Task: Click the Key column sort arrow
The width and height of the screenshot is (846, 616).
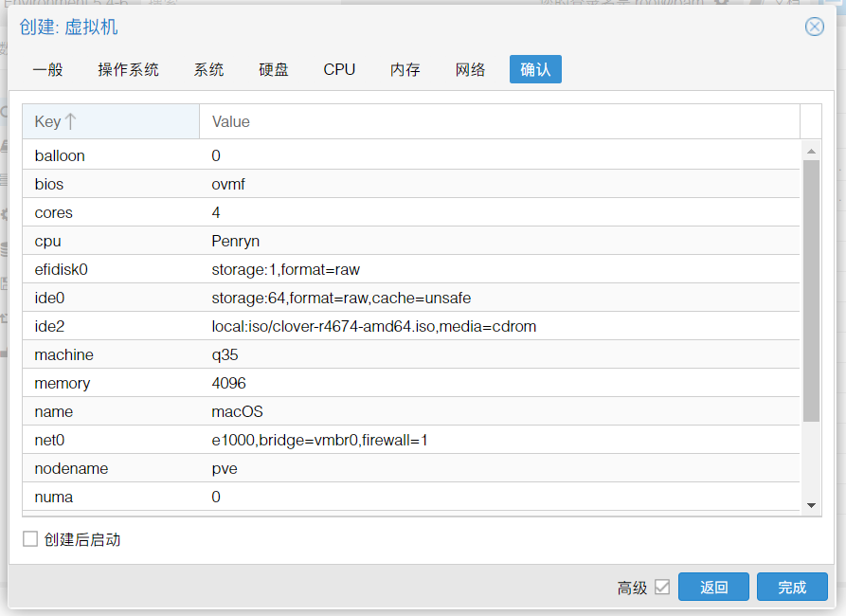Action: pyautogui.click(x=71, y=121)
